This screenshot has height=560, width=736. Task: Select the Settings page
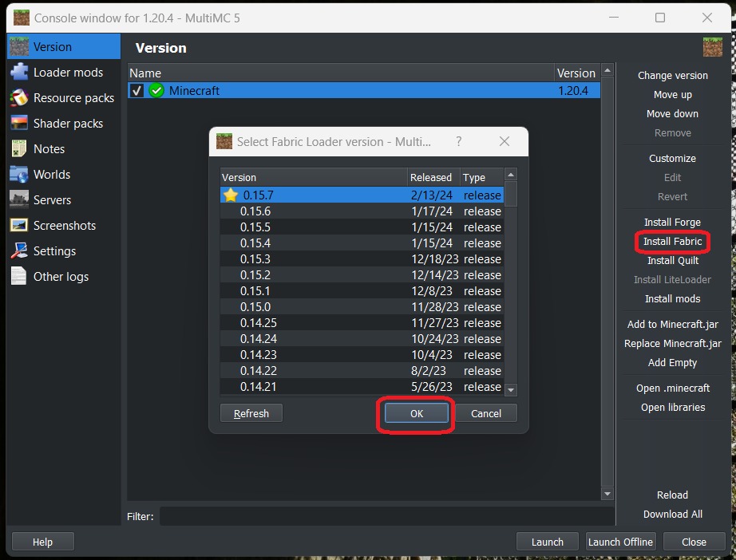(63, 251)
